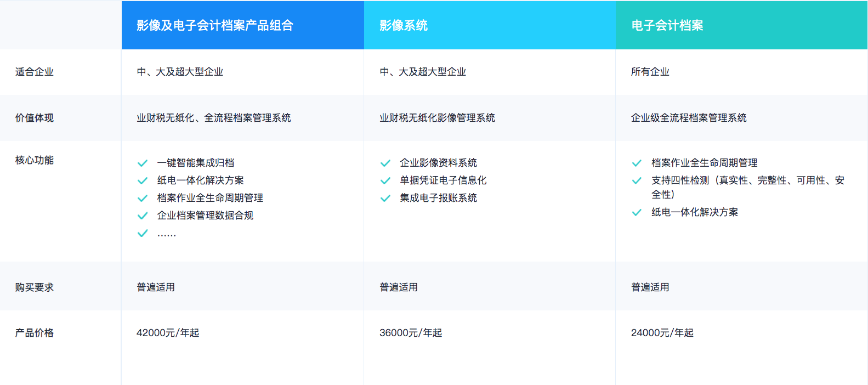Click checkmark icon beside 一键智能集成归档
The width and height of the screenshot is (868, 385).
point(143,163)
